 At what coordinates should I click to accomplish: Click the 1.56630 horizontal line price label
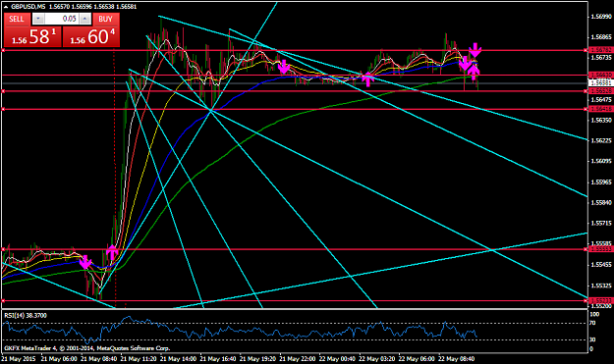point(600,75)
